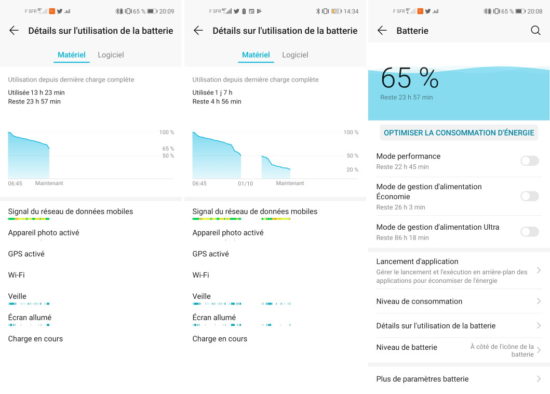The image size is (550, 394).
Task: Tap Optimiser la consommation d'énergie button
Action: [459, 133]
